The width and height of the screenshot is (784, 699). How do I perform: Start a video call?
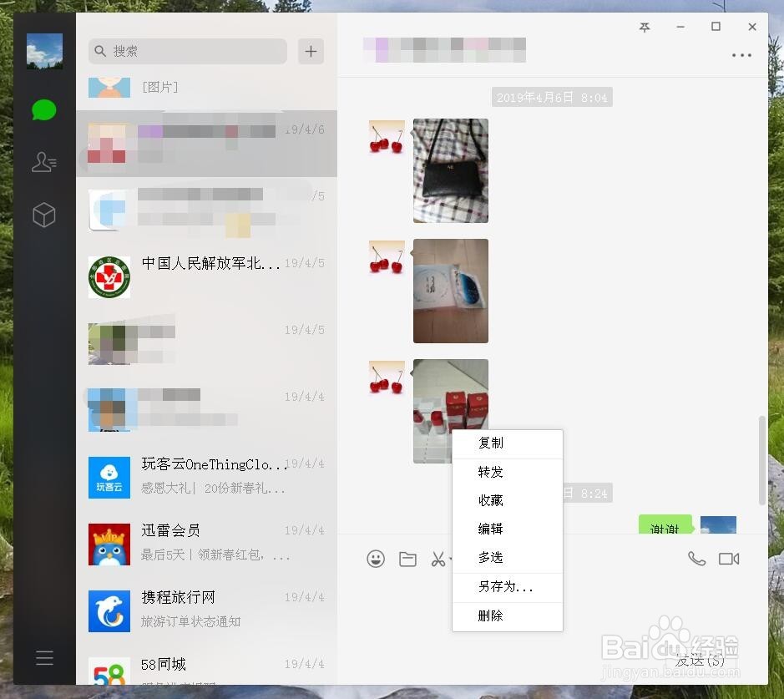click(731, 559)
